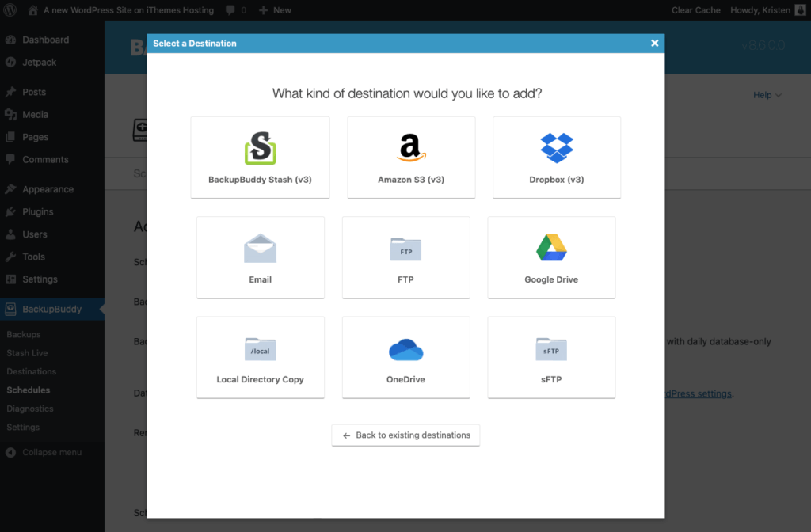Click the Media sidebar icon
Screen dimensions: 811x532
[x=10, y=114]
